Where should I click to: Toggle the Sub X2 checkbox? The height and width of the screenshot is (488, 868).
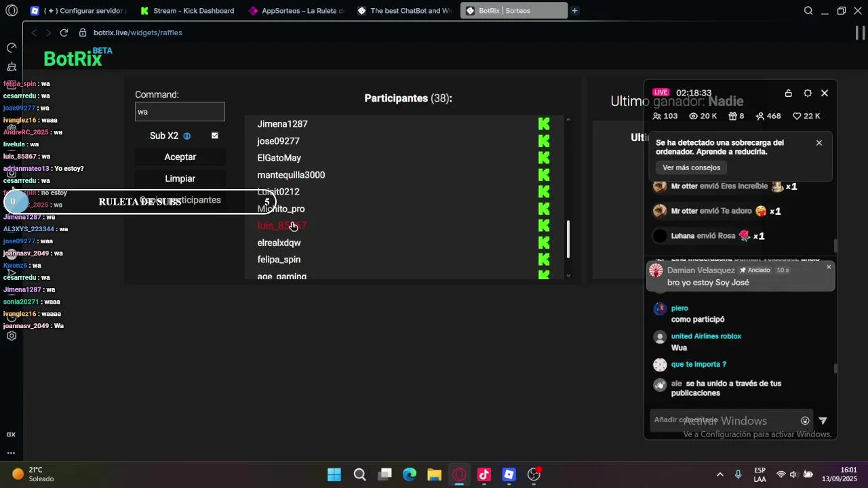pos(215,136)
